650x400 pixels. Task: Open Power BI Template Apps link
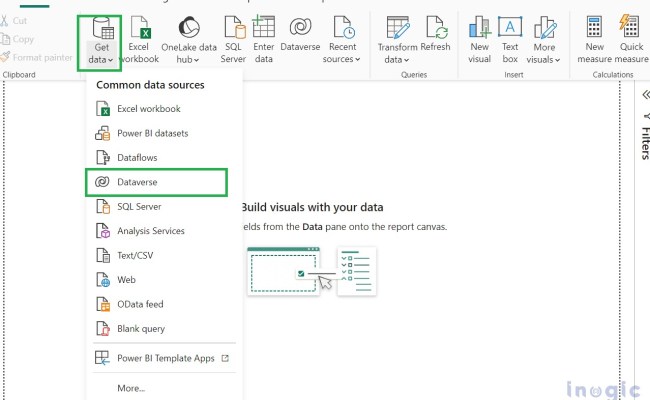162,358
